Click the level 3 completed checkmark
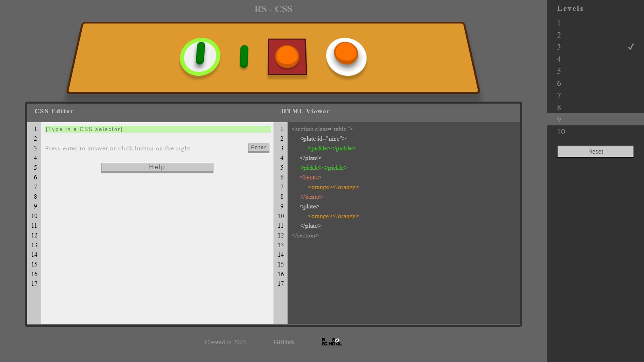 (631, 47)
